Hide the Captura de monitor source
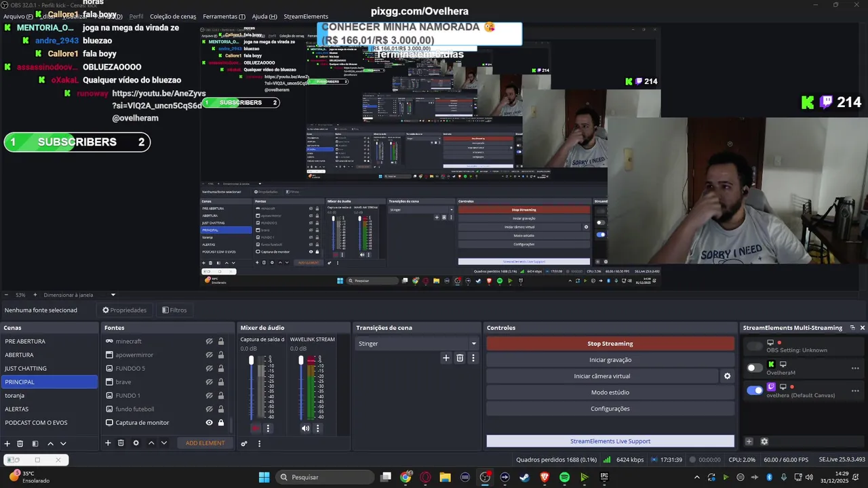Screen dimensions: 868x488 210,422
